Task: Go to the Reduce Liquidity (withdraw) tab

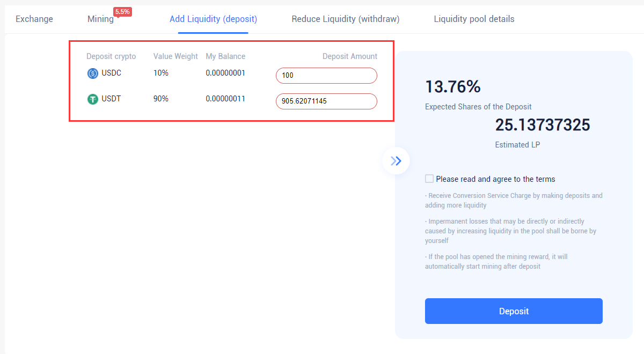Action: pos(346,19)
